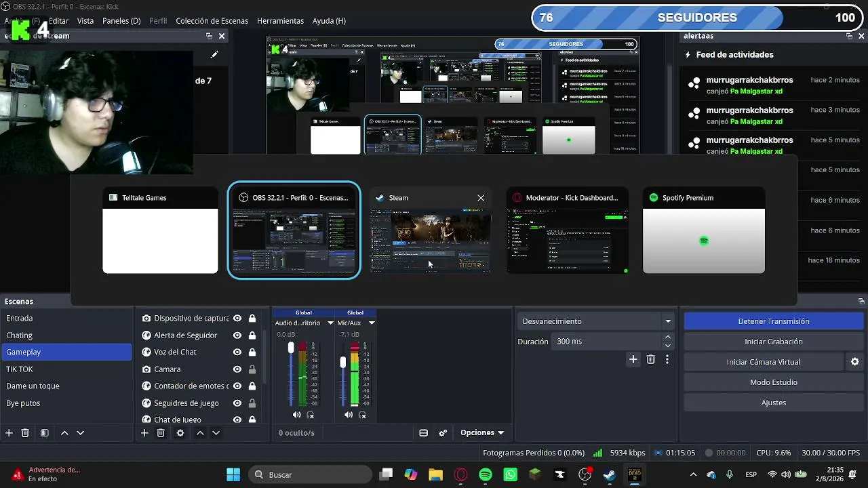Viewport: 868px width, 488px height.
Task: Open the Paneles (D) menu
Action: click(121, 21)
